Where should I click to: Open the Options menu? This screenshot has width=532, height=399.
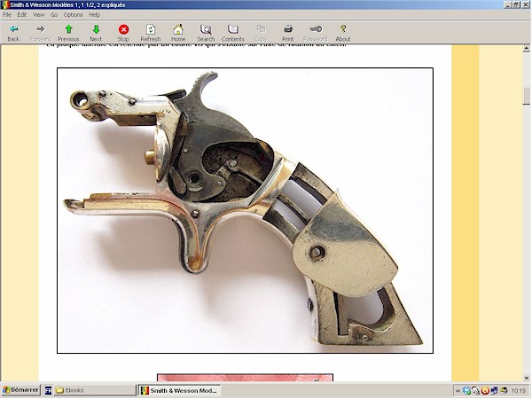[x=73, y=14]
